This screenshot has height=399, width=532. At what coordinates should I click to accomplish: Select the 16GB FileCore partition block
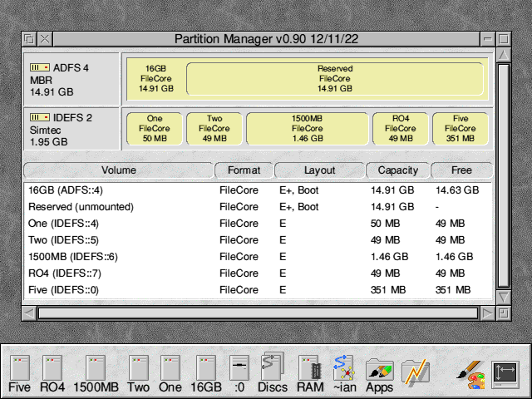coord(156,79)
